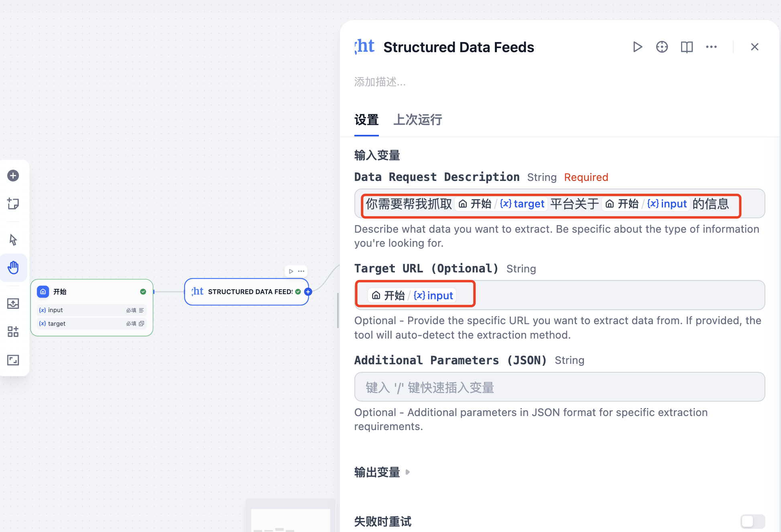Select the pointer mode tool

click(x=13, y=240)
